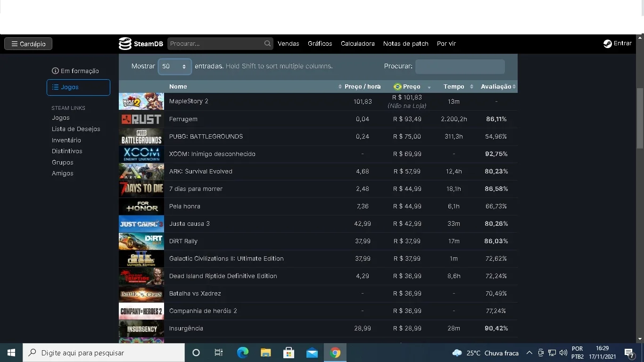Sort table by Avaliação column
Viewport: 644px width, 362px height.
[x=498, y=87]
